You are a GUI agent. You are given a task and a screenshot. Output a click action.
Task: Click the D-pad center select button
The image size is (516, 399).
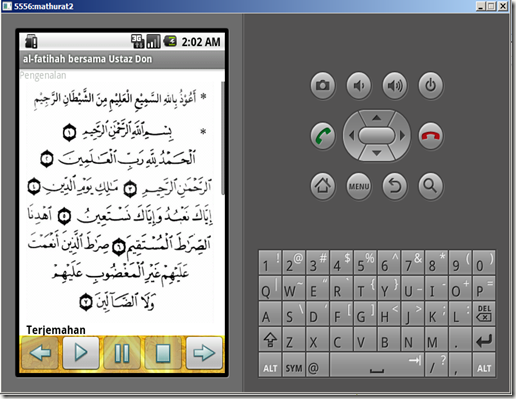tap(377, 136)
